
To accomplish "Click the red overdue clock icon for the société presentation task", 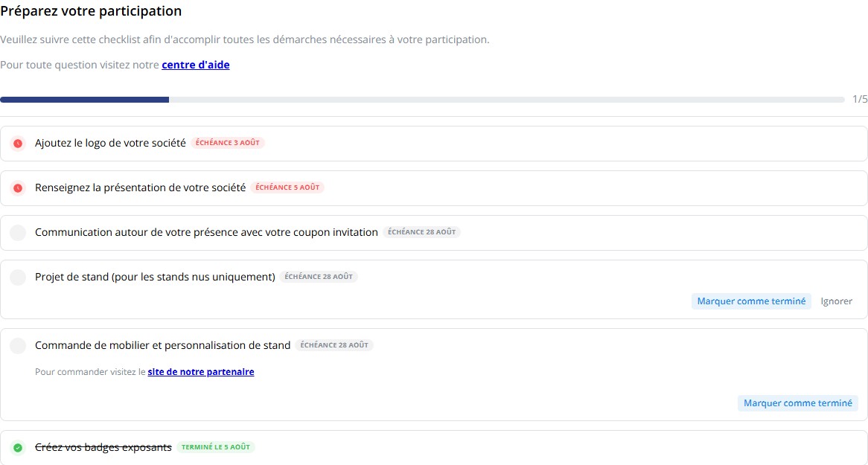I will pyautogui.click(x=18, y=188).
